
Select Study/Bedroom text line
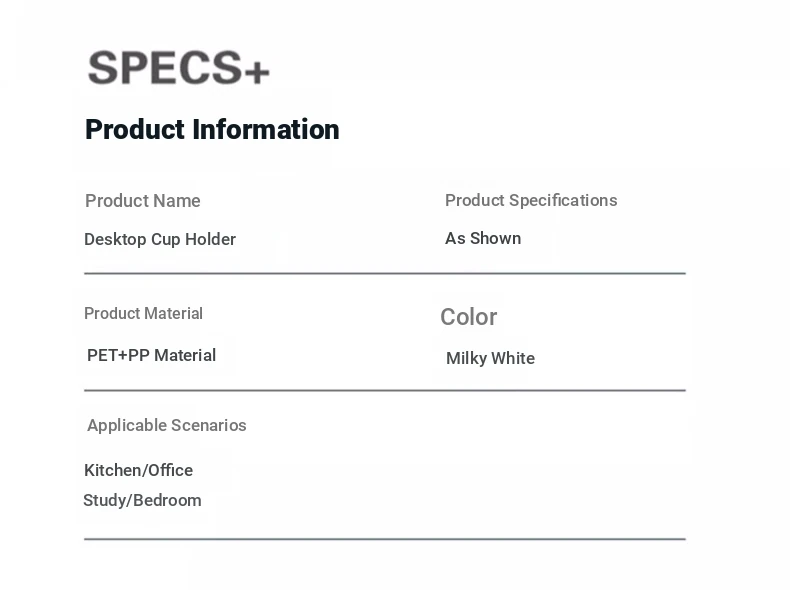pyautogui.click(x=142, y=500)
